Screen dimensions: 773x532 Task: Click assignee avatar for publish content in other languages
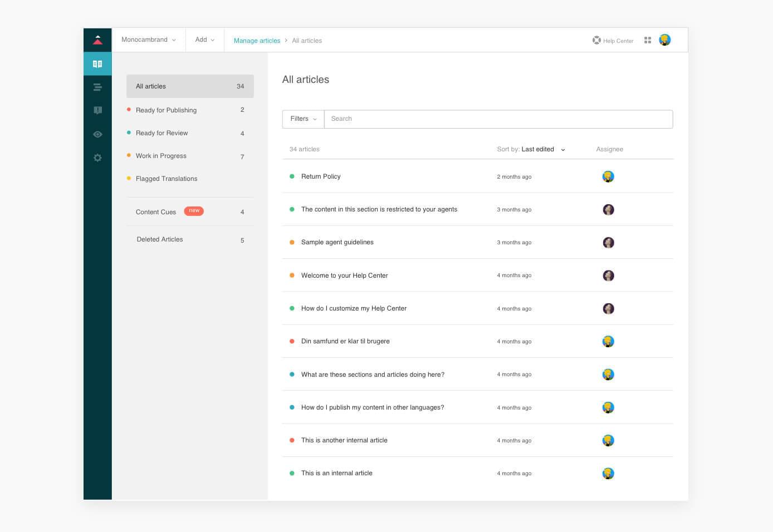[x=608, y=407]
